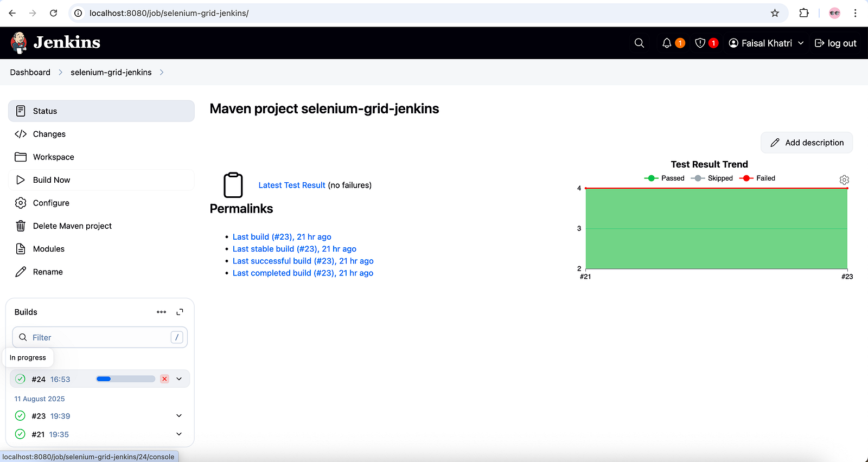Cancel build #24 with red X
Image resolution: width=868 pixels, height=462 pixels.
(164, 379)
